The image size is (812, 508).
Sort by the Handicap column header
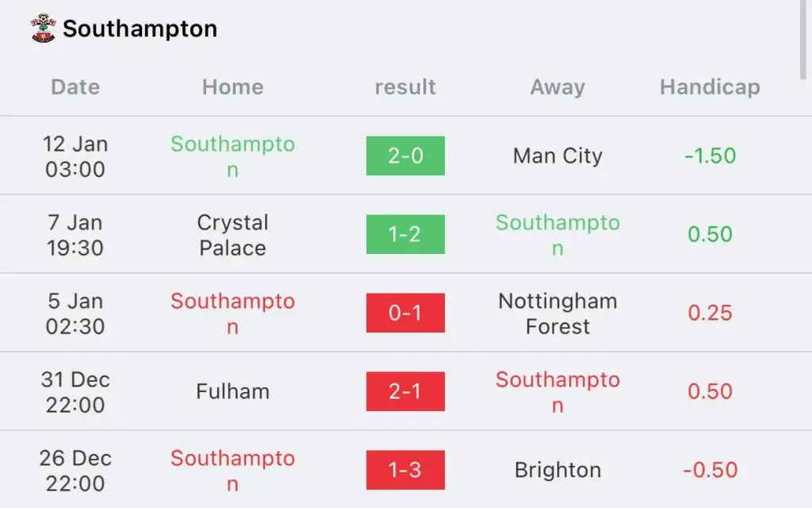point(710,87)
